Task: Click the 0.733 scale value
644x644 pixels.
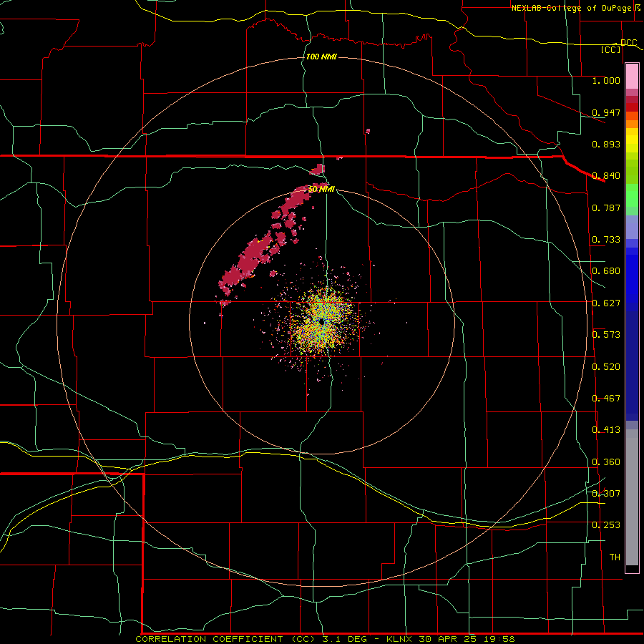Action: click(x=606, y=240)
